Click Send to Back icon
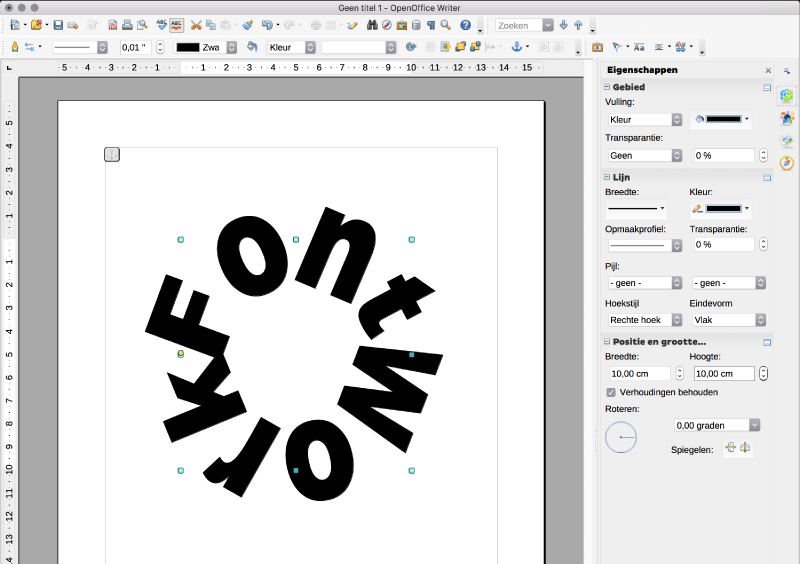This screenshot has width=800, height=564. coord(476,47)
